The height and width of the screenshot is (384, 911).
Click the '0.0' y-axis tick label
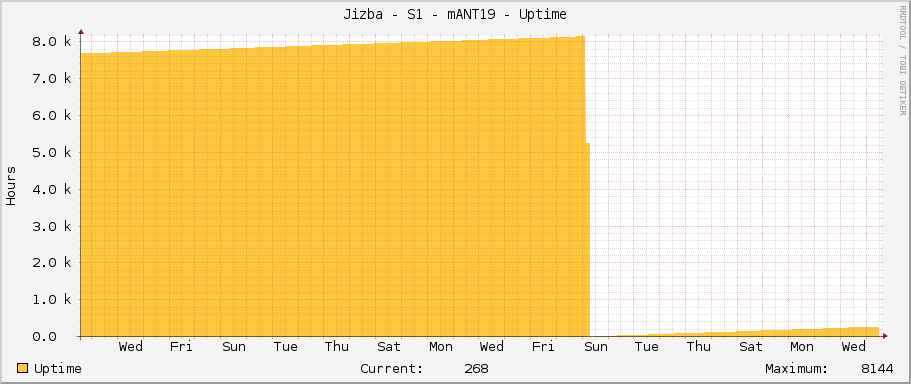(44, 337)
